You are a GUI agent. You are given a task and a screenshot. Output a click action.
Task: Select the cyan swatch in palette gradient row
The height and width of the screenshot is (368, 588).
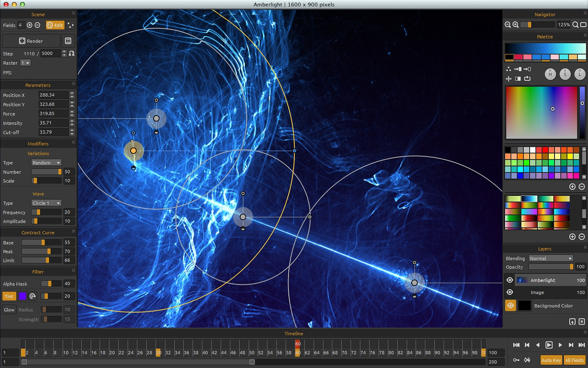tap(564, 57)
